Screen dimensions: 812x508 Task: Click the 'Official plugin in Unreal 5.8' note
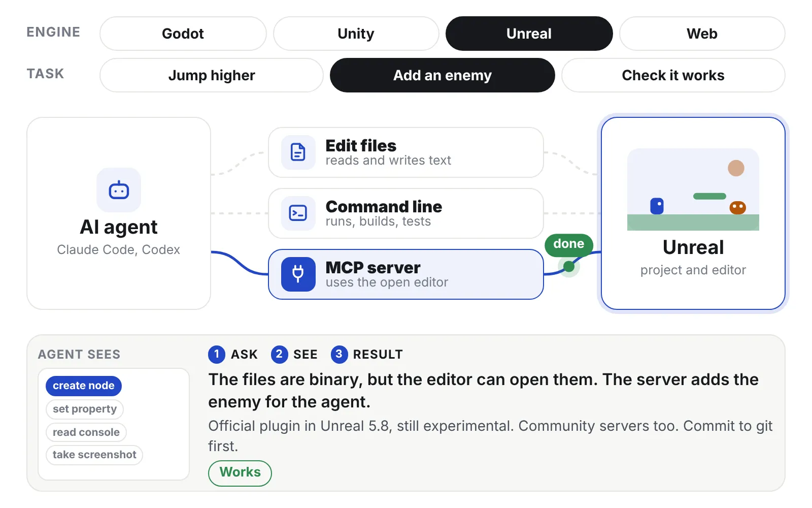(490, 436)
